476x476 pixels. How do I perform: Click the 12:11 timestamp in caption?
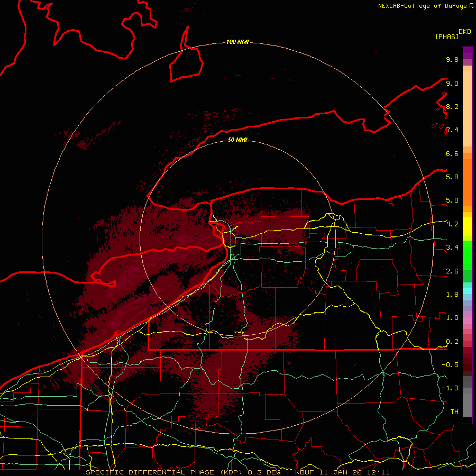pyautogui.click(x=379, y=472)
